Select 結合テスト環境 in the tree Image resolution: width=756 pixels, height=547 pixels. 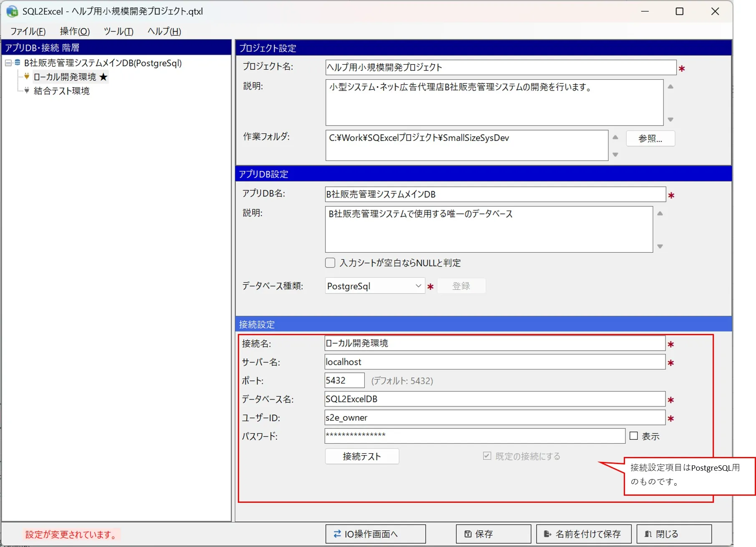coord(62,91)
